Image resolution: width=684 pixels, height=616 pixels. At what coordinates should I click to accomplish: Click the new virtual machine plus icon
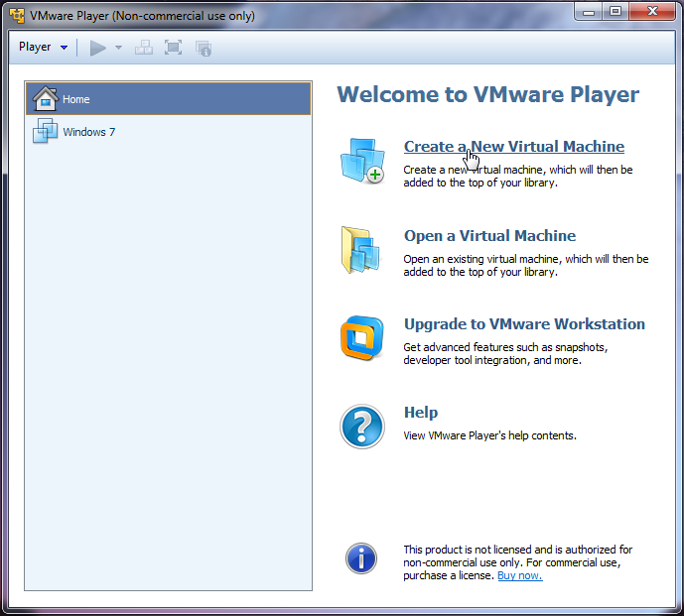click(x=362, y=161)
